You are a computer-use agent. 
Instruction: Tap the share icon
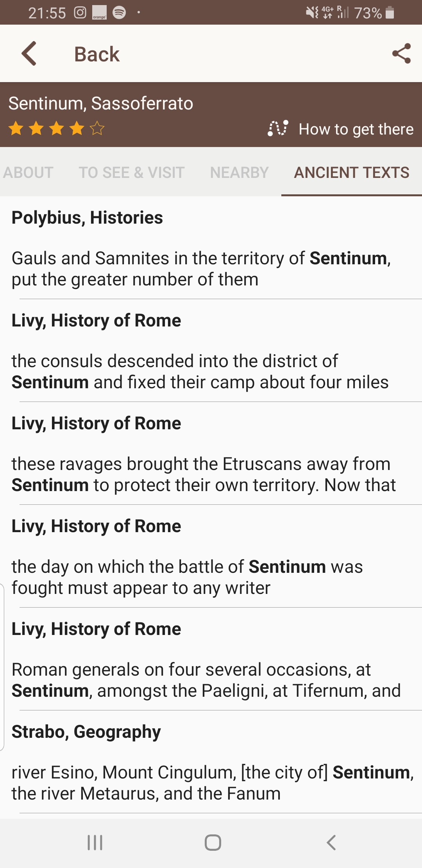(402, 54)
